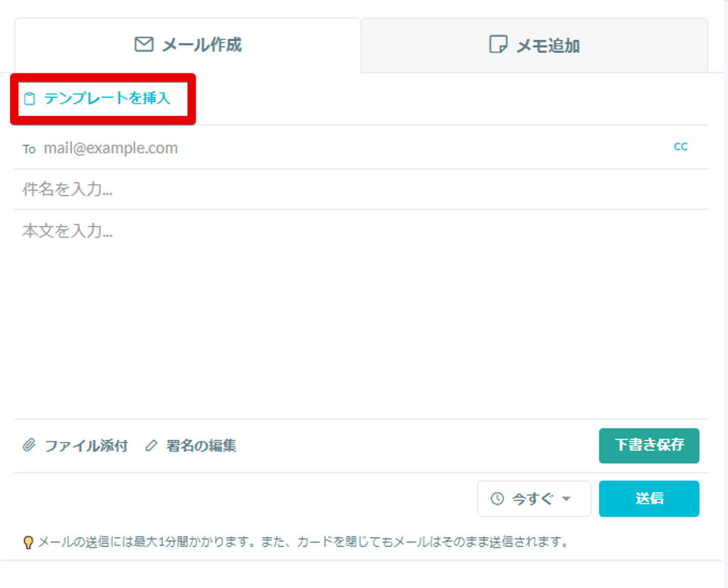The height and width of the screenshot is (588, 728).
Task: Click the lightbulb hint icon
Action: tap(28, 542)
